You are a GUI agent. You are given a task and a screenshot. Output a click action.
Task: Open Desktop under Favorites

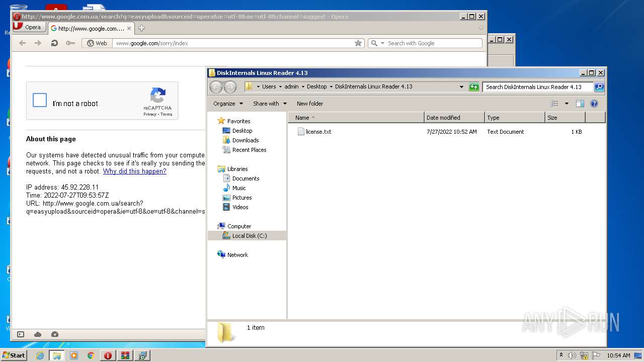tap(237, 131)
